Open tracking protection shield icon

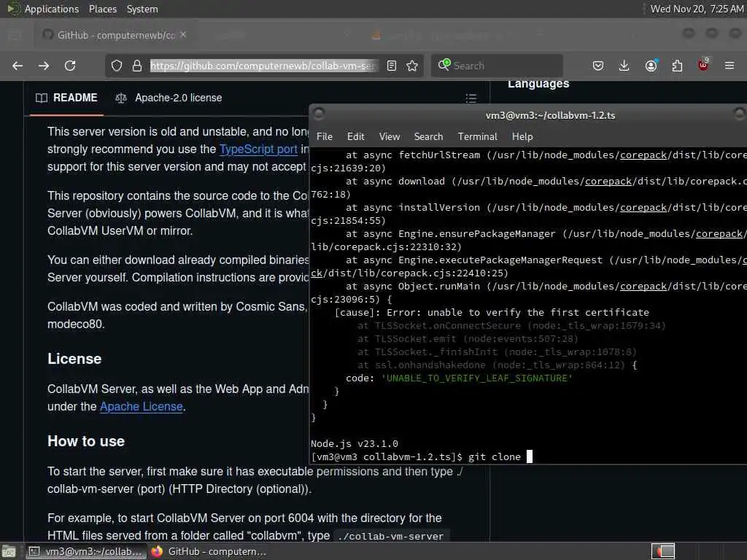[117, 66]
